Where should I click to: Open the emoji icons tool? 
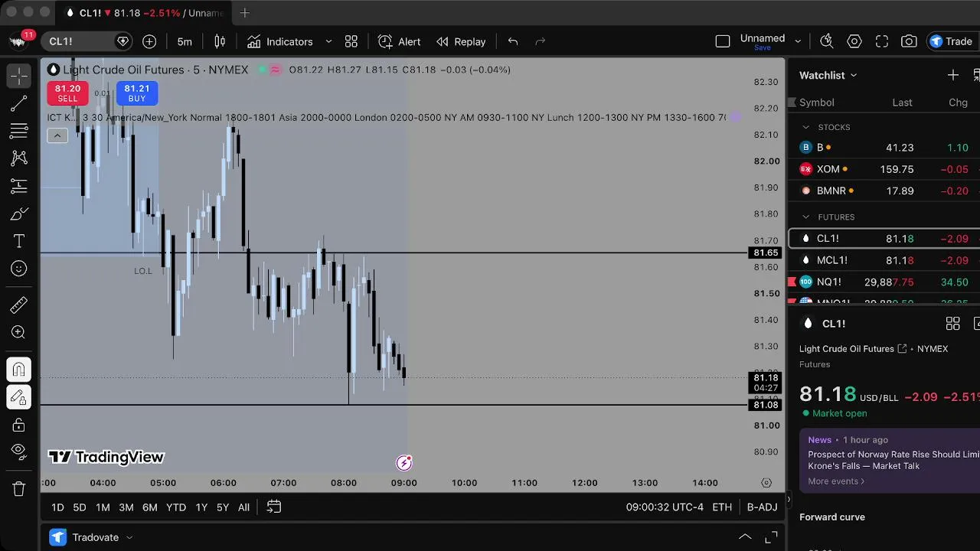tap(19, 269)
